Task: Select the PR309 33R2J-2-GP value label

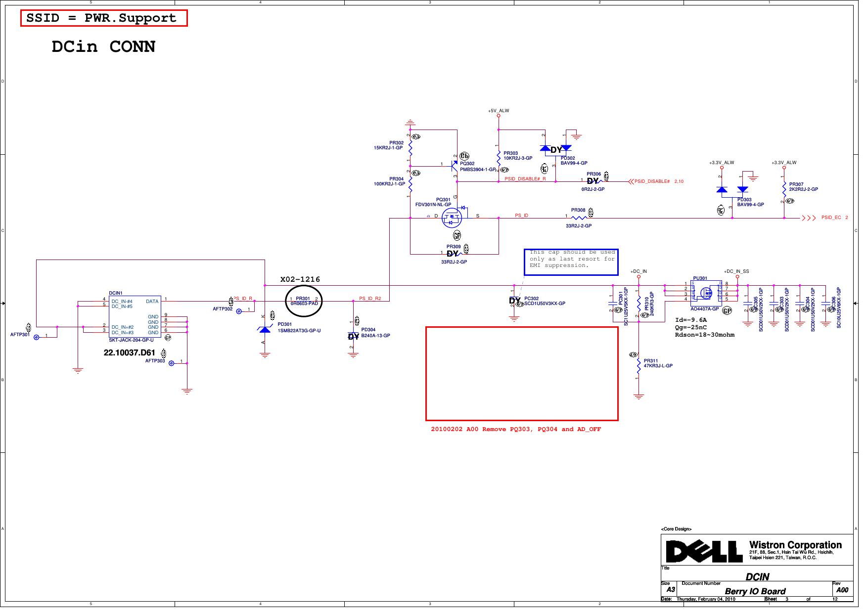Action: 454,262
